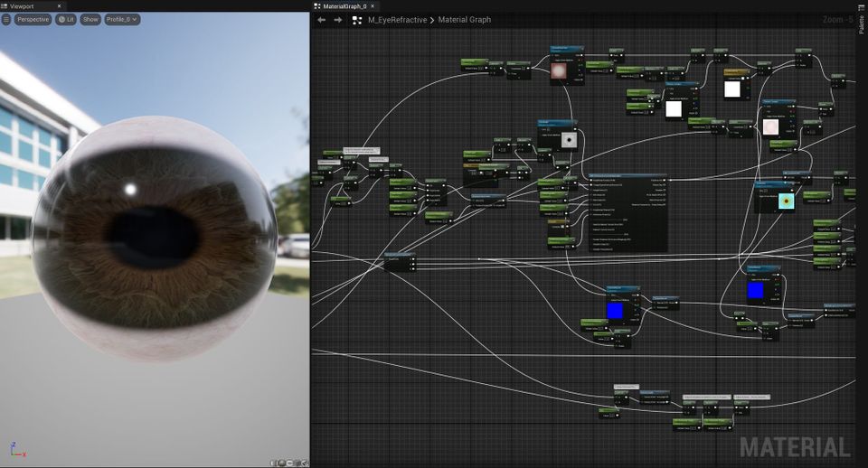Click the XYZ axis gizmo in the viewport
Screen dimensions: 868x468
(16, 449)
